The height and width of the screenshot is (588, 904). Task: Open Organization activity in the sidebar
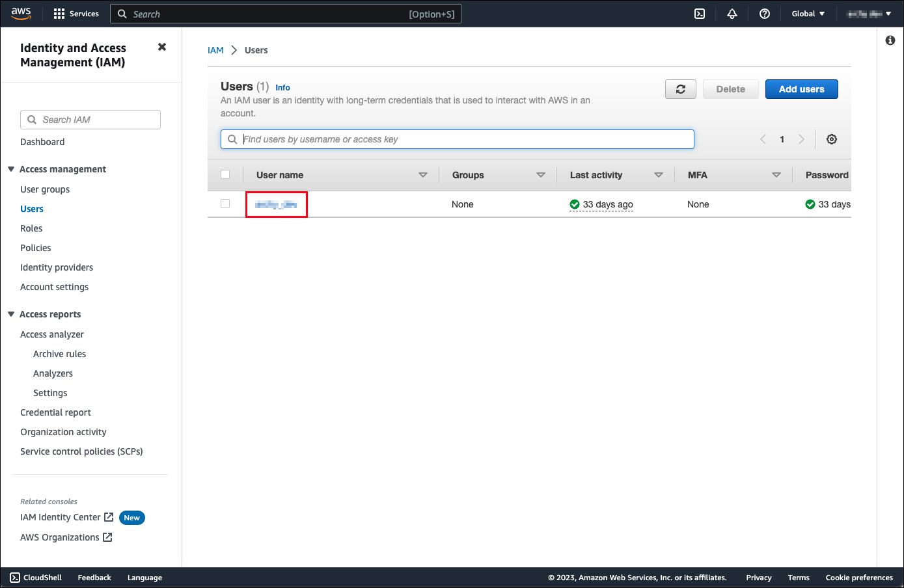[64, 432]
